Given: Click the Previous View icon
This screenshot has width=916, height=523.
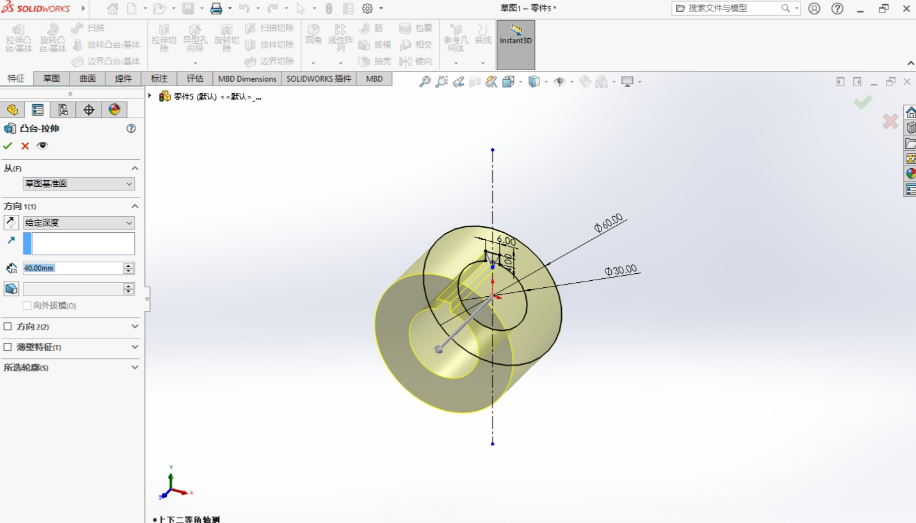Looking at the screenshot, I should [x=459, y=82].
